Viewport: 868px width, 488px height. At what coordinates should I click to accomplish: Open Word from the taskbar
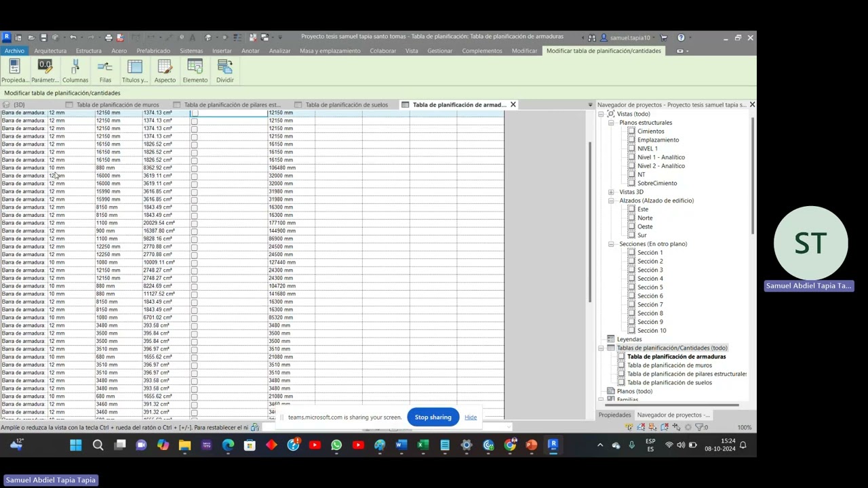pyautogui.click(x=401, y=445)
